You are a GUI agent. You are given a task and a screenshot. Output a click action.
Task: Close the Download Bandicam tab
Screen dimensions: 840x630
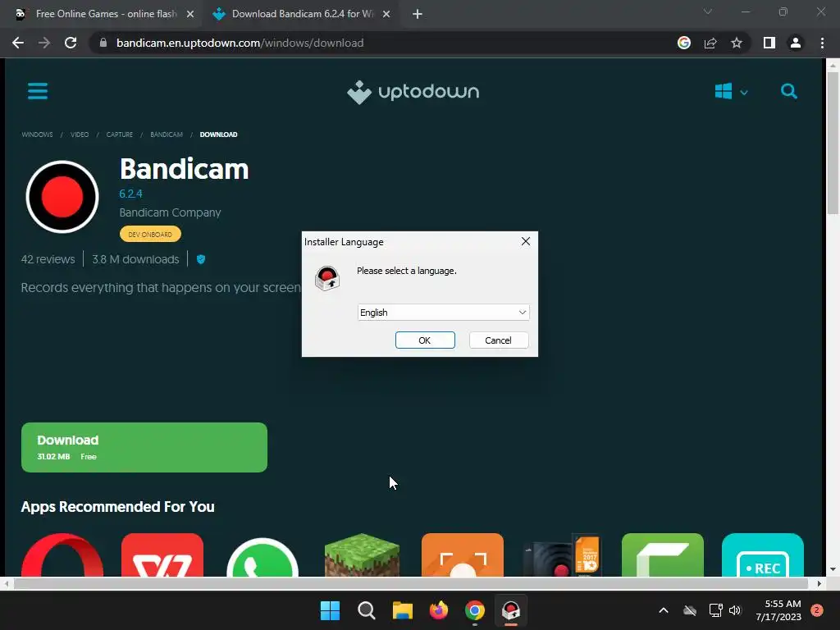386,15
